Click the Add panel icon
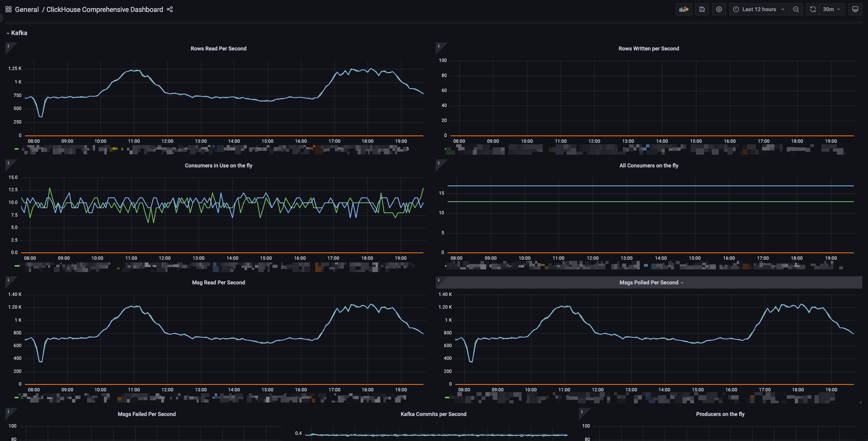 point(684,9)
